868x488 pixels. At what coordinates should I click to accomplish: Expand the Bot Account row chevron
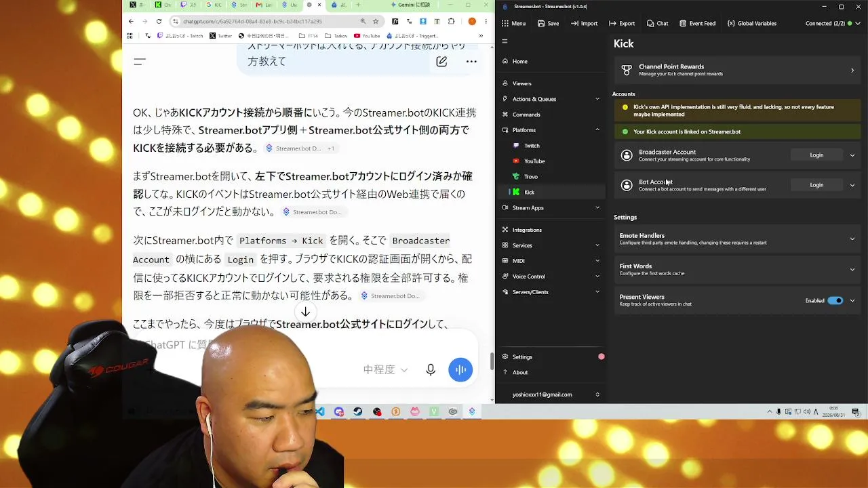coord(852,185)
